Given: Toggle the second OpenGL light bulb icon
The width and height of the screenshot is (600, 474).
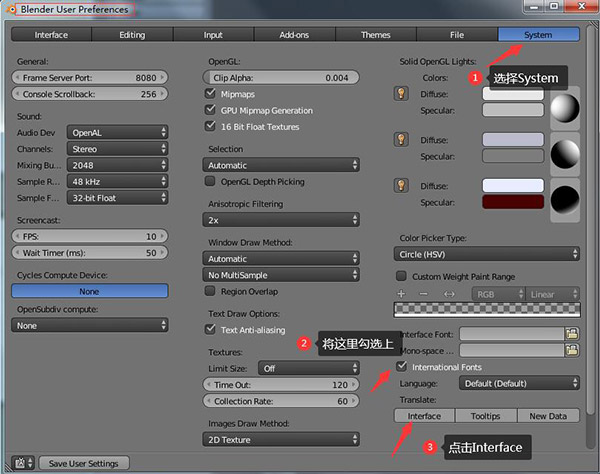Looking at the screenshot, I should [x=402, y=140].
